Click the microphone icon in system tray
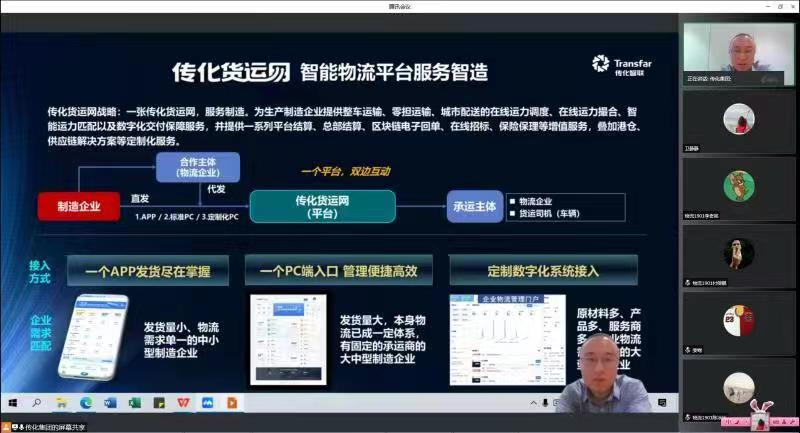This screenshot has height=433, width=800. click(545, 403)
